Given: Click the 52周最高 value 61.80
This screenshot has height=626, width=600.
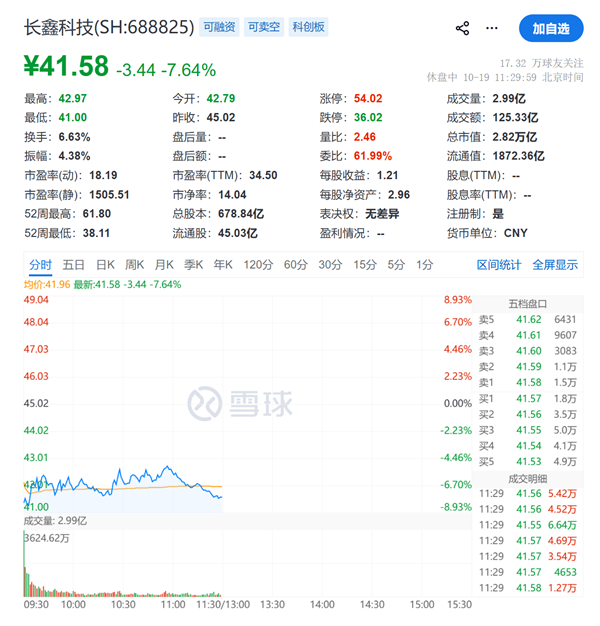Looking at the screenshot, I should [x=97, y=214].
